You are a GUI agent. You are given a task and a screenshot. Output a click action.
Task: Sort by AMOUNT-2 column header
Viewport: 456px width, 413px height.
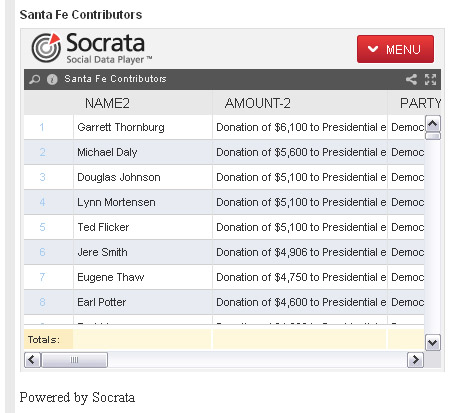pos(257,103)
